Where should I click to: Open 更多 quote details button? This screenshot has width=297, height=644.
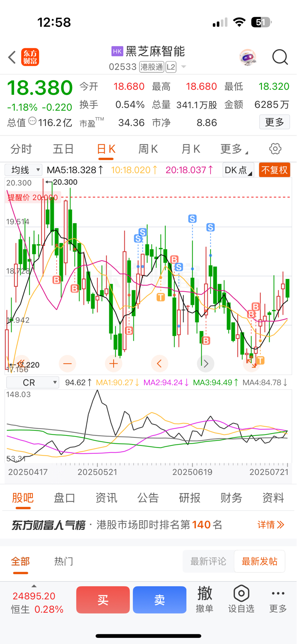click(x=275, y=122)
